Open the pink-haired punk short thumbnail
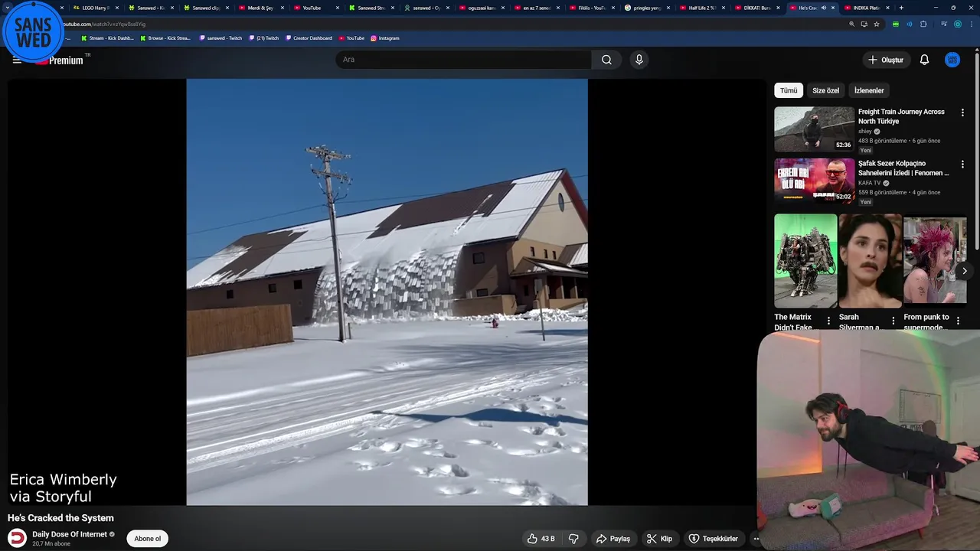980x551 pixels. coord(935,261)
